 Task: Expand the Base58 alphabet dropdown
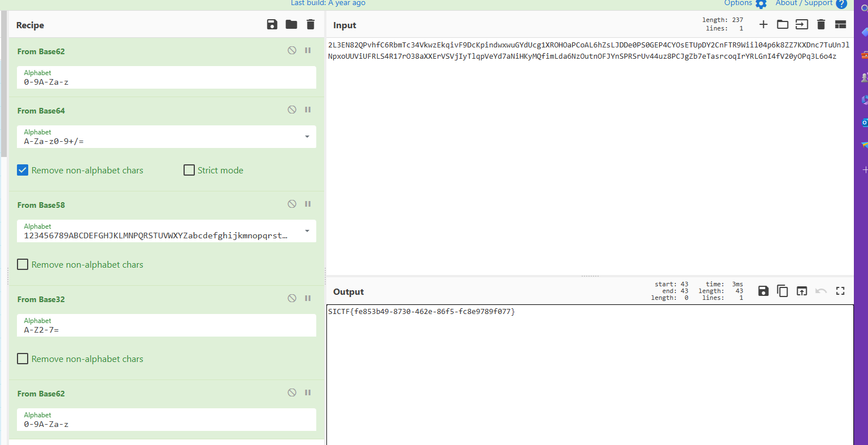307,231
